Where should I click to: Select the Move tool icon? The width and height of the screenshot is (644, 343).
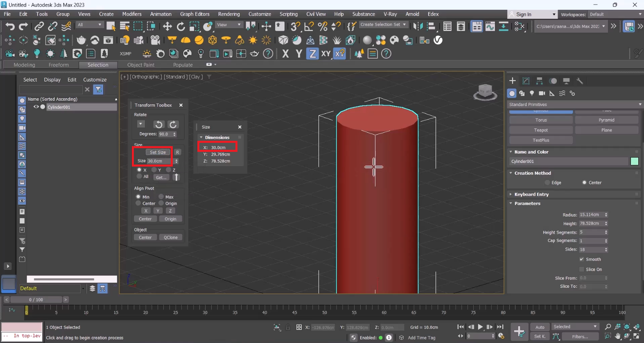pos(167,27)
